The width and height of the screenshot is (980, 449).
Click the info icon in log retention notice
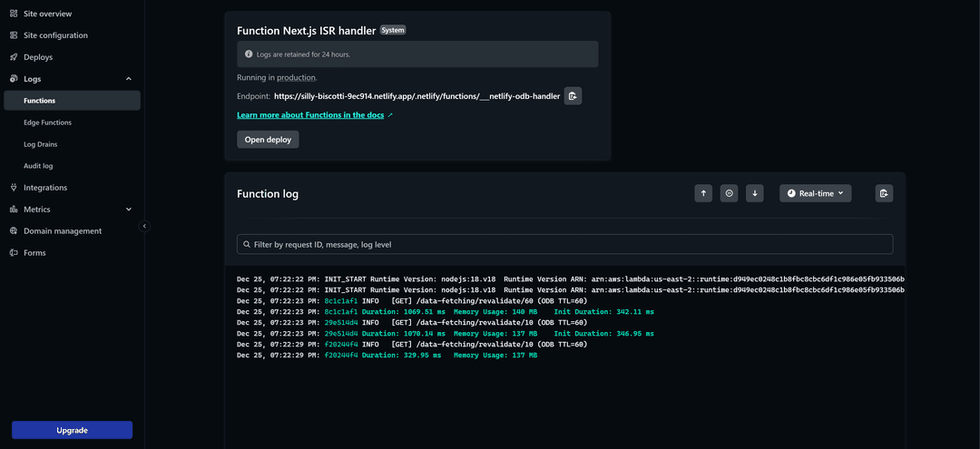tap(248, 54)
